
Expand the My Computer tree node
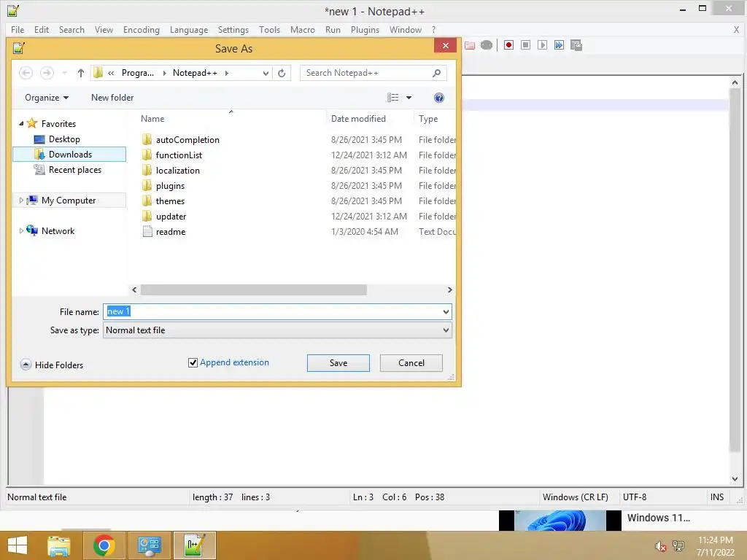pyautogui.click(x=21, y=201)
